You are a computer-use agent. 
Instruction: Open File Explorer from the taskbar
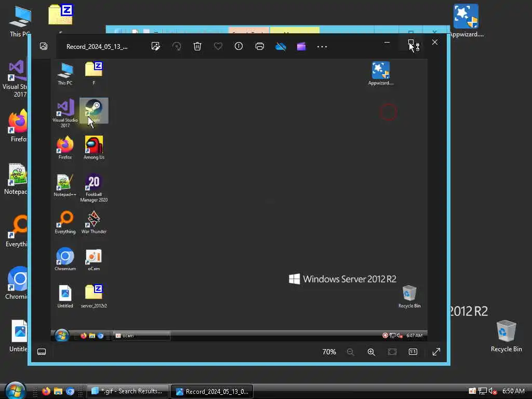pos(58,391)
